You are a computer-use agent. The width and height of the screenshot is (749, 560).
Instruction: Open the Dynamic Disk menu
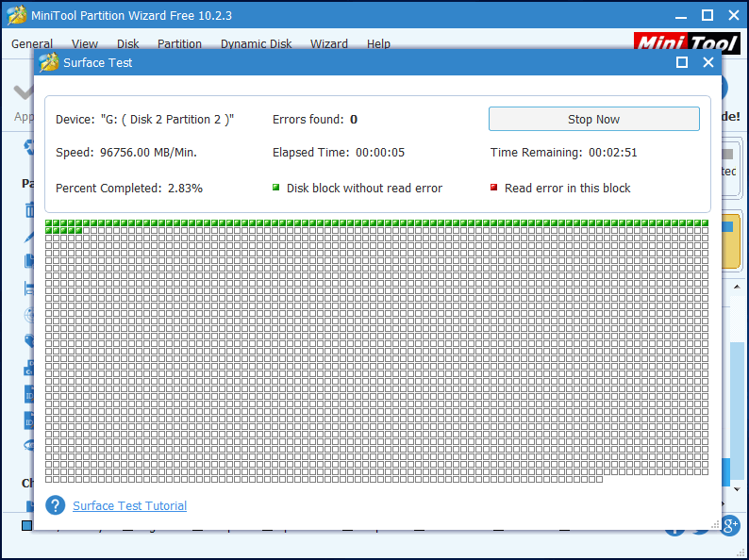tap(256, 44)
